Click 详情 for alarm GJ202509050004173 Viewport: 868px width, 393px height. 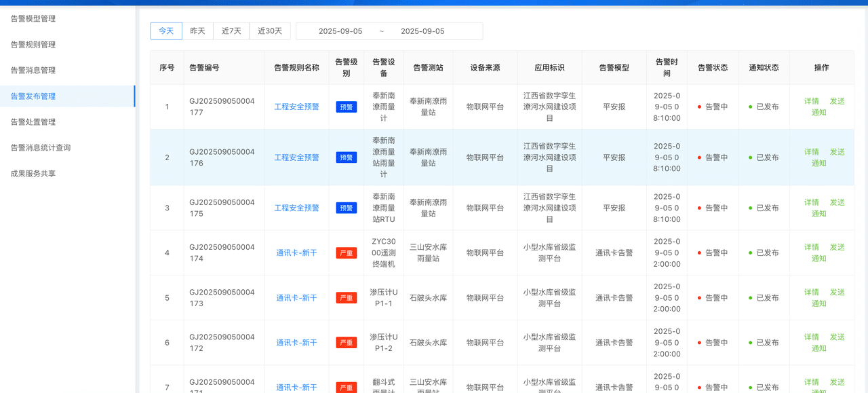[812, 292]
